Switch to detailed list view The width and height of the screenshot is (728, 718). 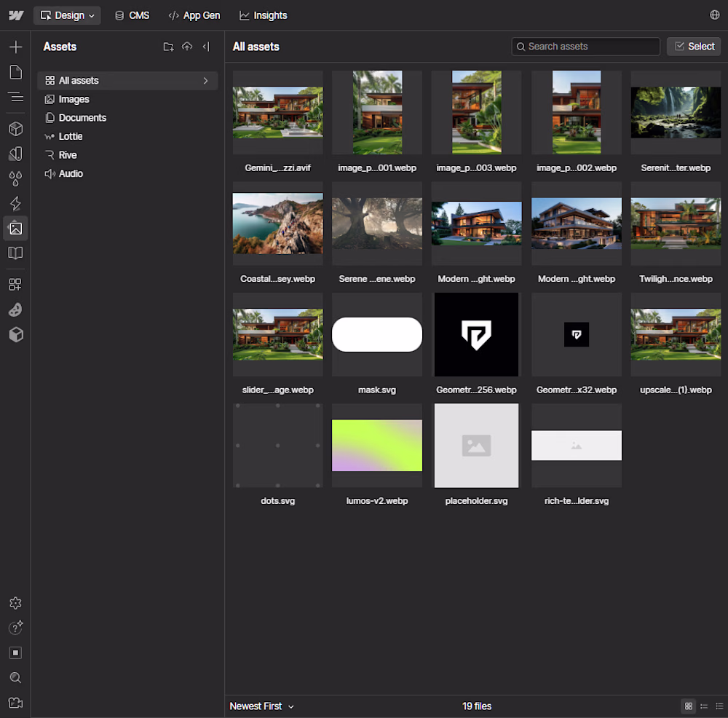tap(719, 706)
